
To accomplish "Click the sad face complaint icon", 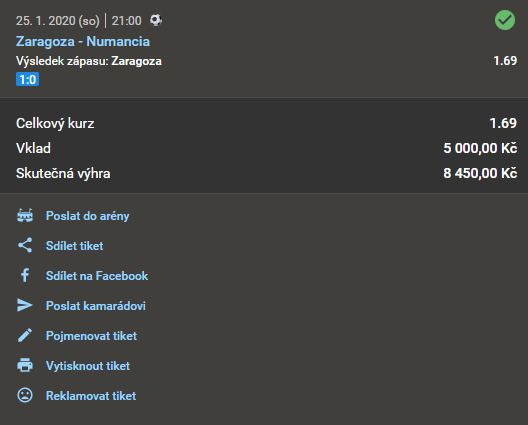I will [x=25, y=395].
